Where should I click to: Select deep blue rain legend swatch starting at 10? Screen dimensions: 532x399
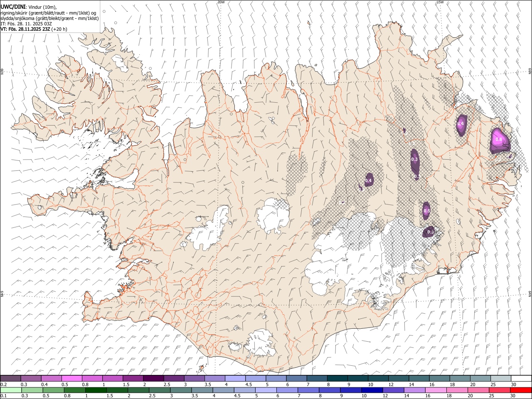[x=372, y=390]
